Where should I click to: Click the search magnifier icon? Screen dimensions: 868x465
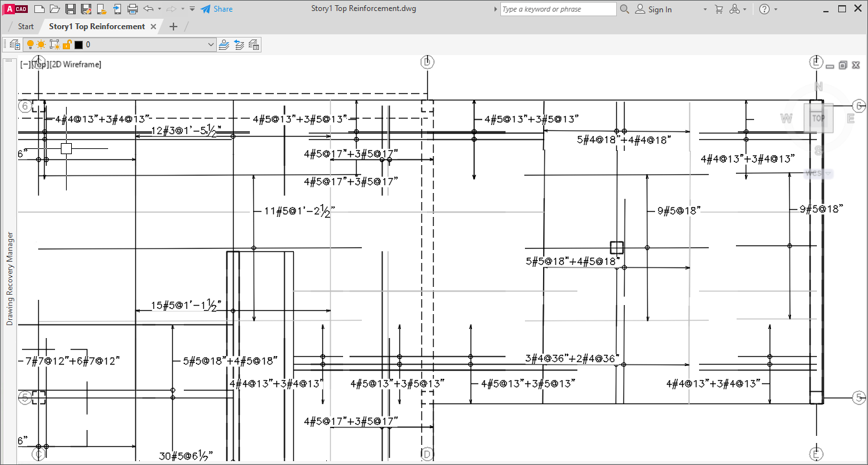pos(625,9)
